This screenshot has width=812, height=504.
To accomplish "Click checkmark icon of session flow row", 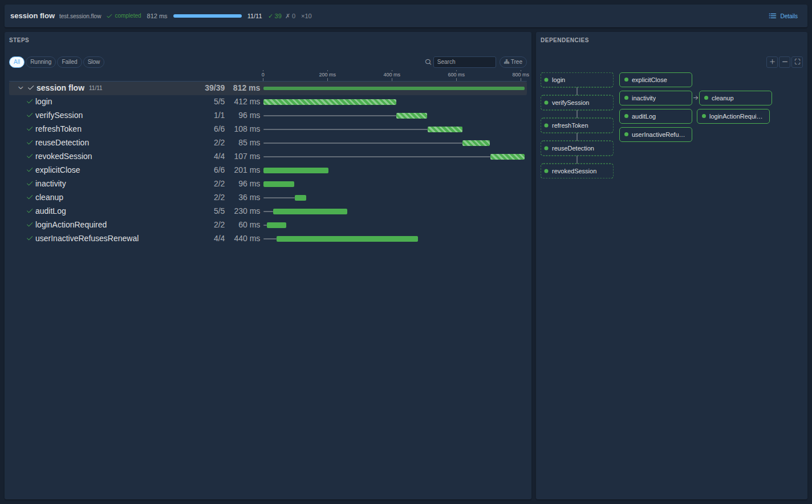I will coord(31,88).
